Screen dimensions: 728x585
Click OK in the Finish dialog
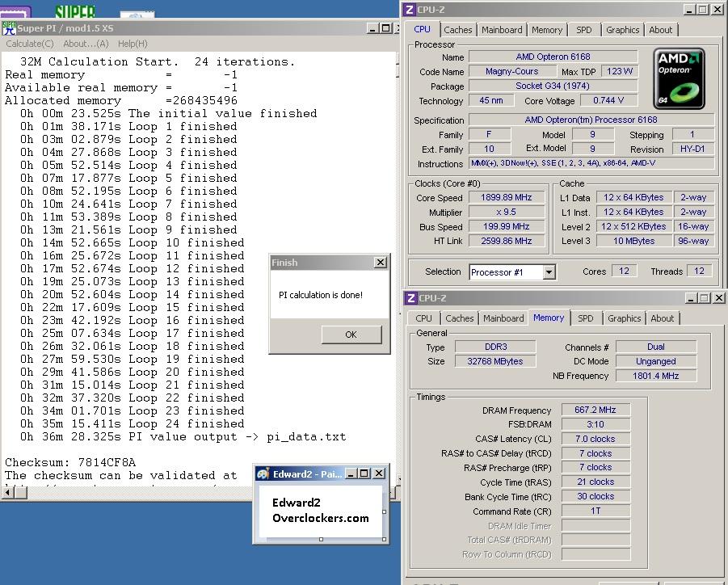click(x=351, y=335)
